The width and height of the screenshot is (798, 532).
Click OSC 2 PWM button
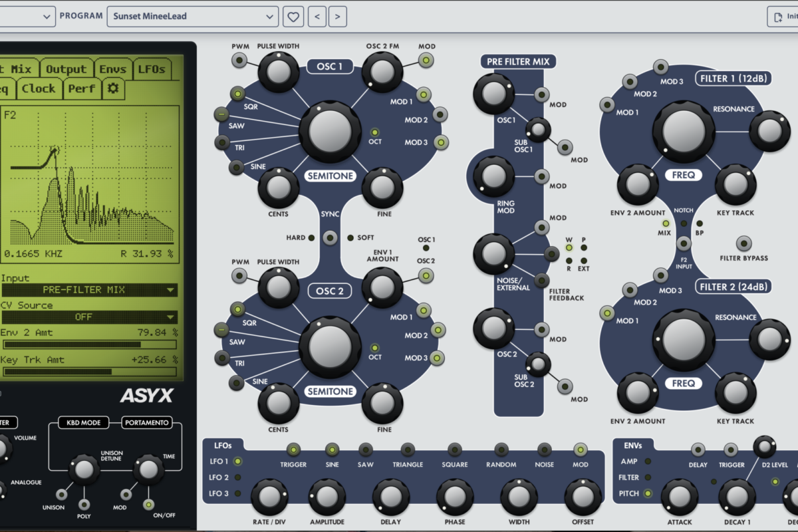point(239,276)
